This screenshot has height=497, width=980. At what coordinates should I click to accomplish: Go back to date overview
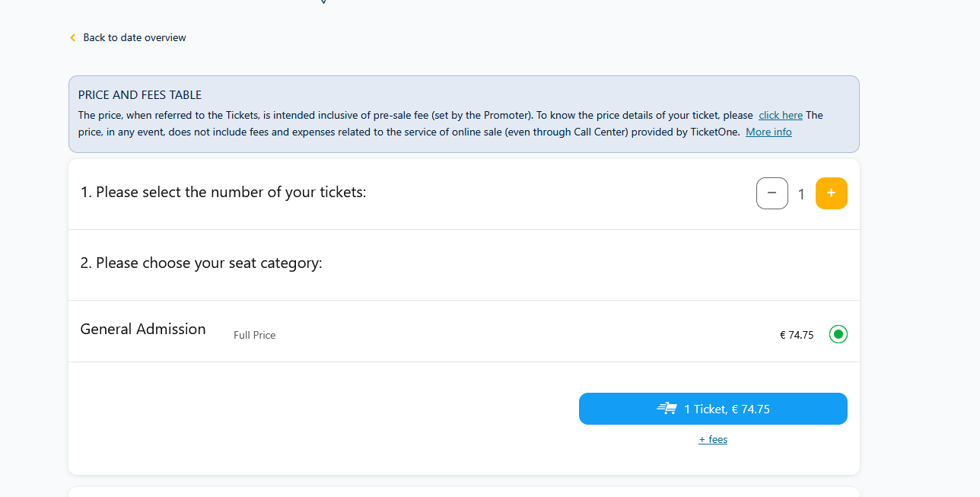pos(135,38)
